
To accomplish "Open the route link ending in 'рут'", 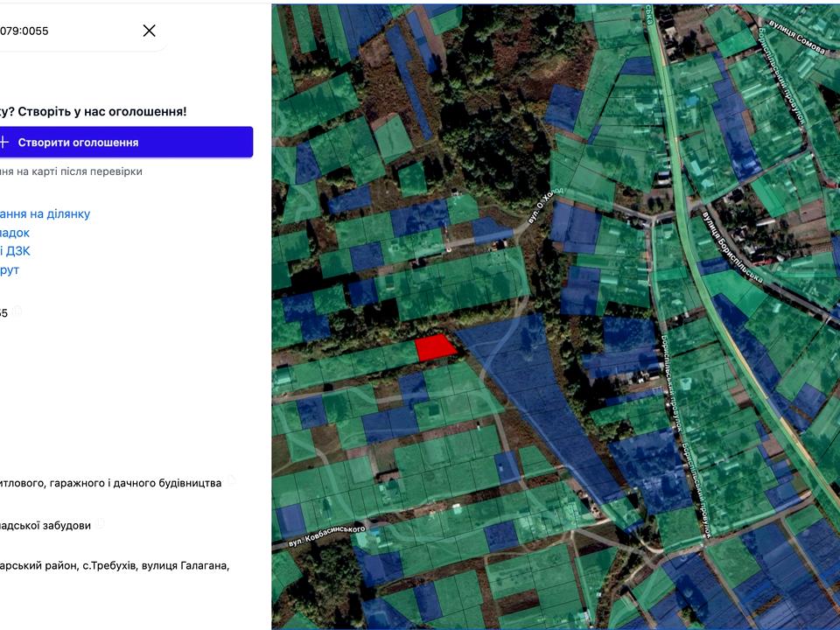I will [x=10, y=269].
